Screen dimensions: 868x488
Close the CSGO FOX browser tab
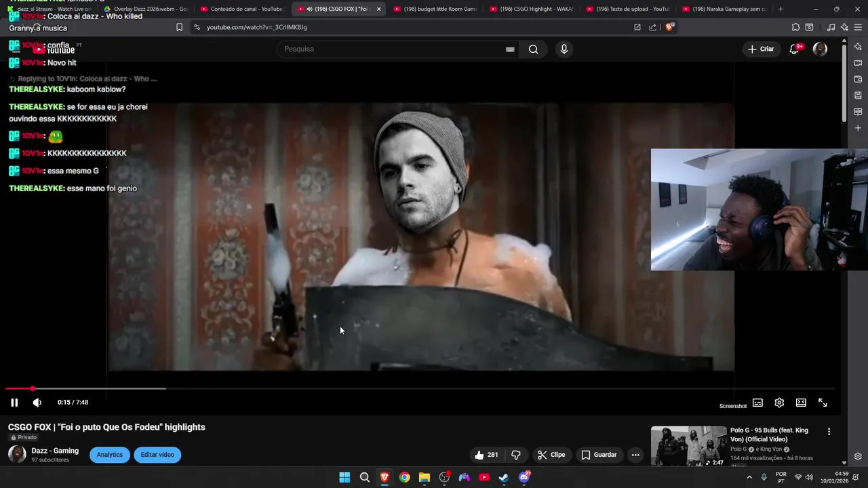[378, 9]
